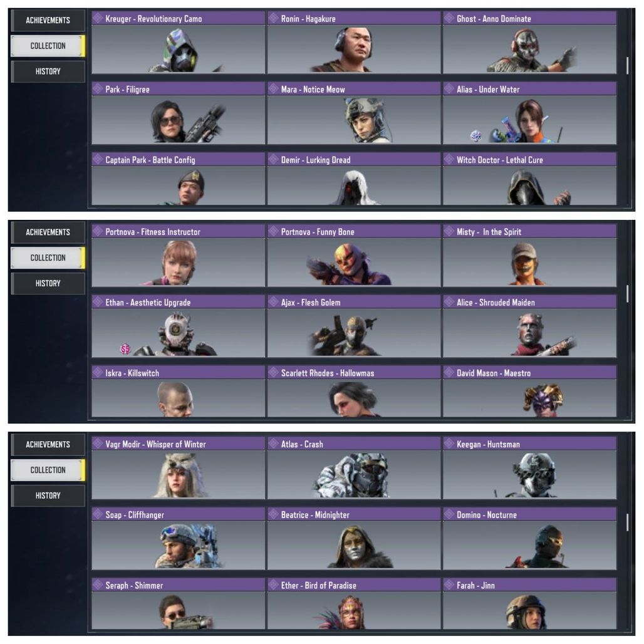Open the Achievements tab in top panel

pyautogui.click(x=48, y=20)
